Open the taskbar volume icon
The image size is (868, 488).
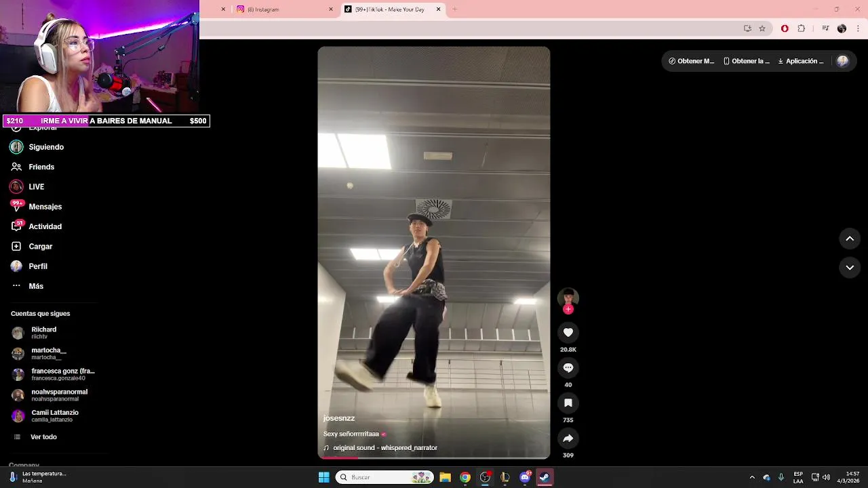(x=826, y=477)
